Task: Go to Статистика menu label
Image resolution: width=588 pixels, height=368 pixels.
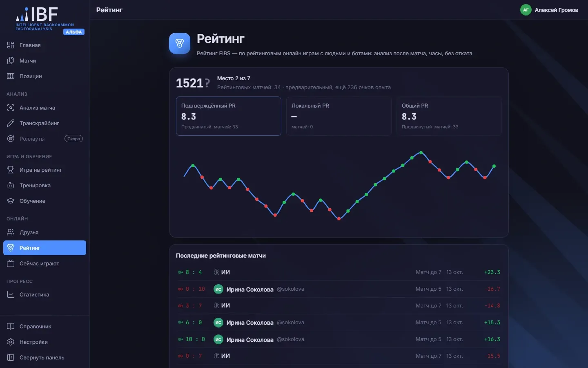Action: [34, 294]
